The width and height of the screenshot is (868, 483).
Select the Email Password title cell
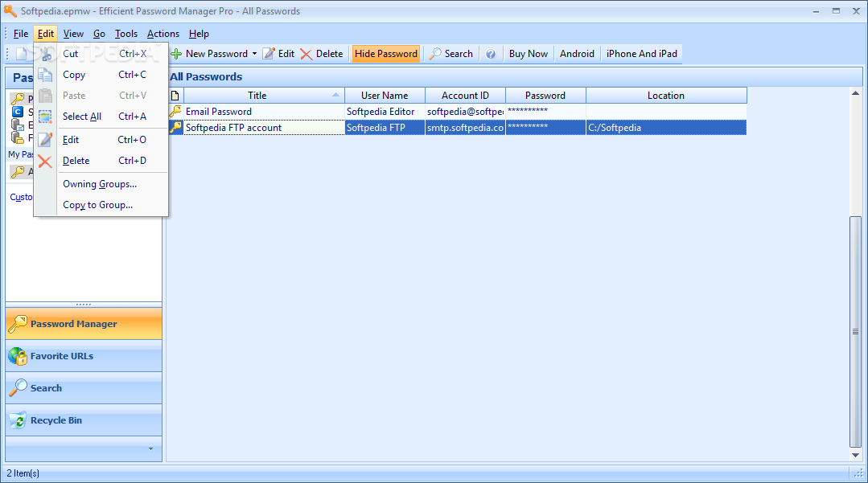point(264,112)
